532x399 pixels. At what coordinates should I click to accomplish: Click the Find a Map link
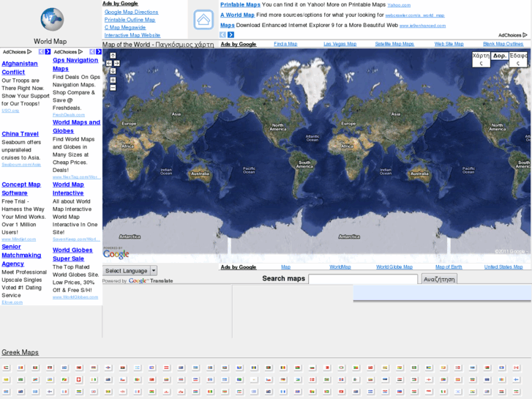285,44
